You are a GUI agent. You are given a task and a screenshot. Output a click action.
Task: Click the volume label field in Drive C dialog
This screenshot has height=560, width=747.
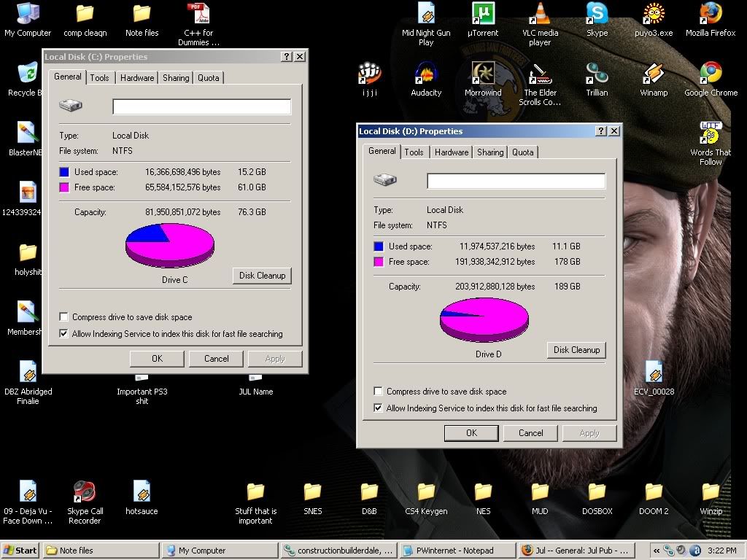[201, 106]
